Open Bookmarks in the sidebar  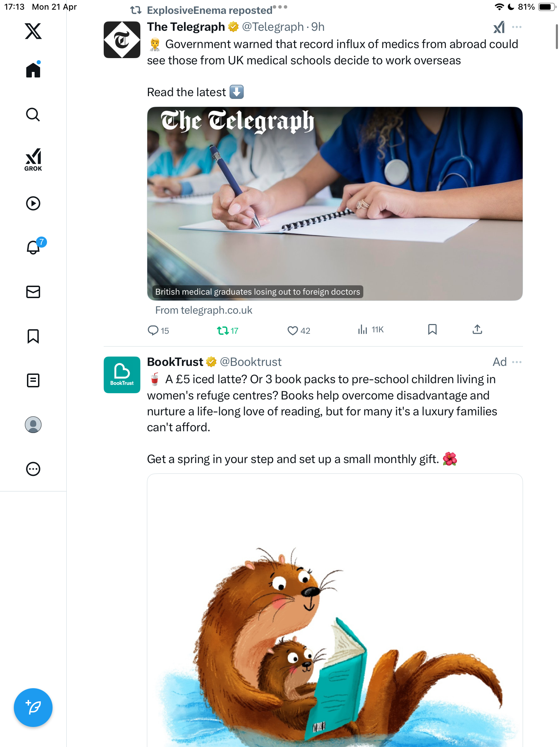point(33,336)
